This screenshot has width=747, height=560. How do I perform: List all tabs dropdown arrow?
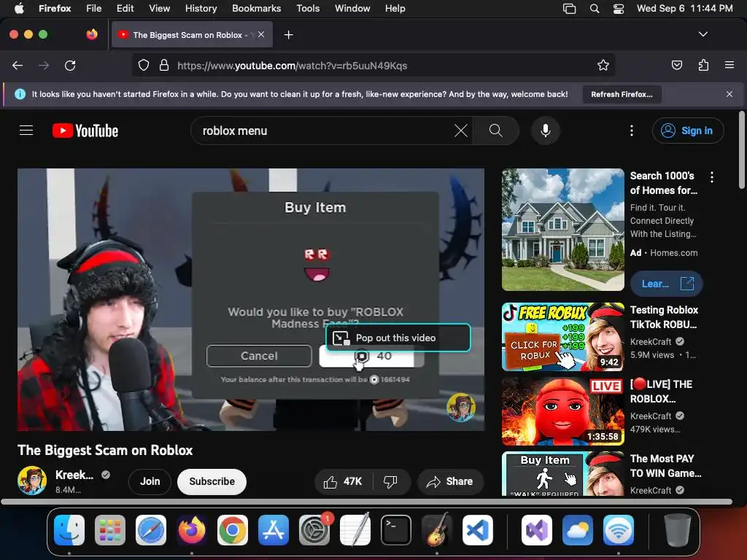point(703,34)
